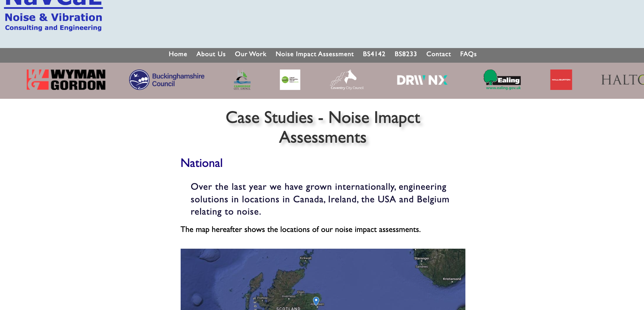
Task: Open the Contact page
Action: click(439, 54)
